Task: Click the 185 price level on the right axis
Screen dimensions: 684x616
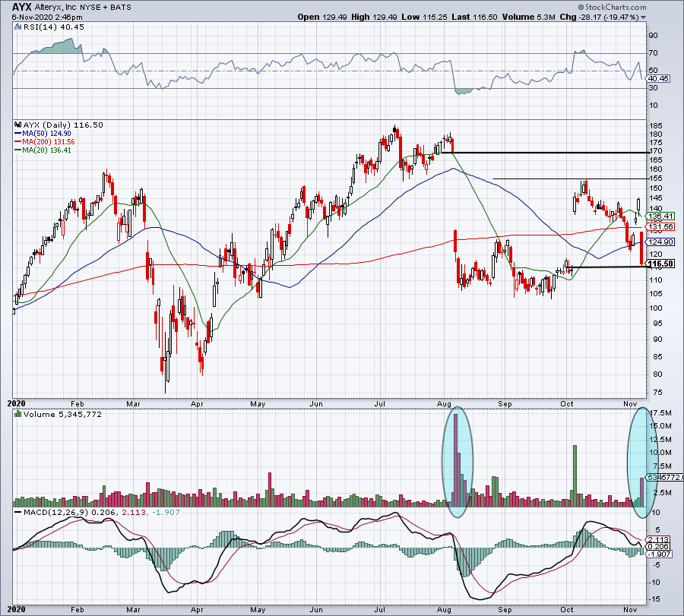Action: coord(656,126)
